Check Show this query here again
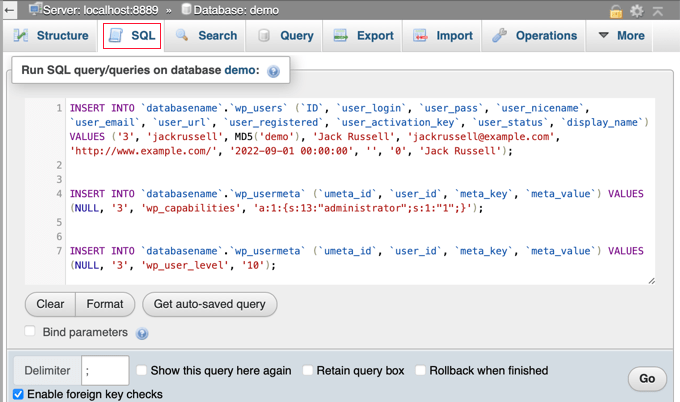 coord(142,371)
